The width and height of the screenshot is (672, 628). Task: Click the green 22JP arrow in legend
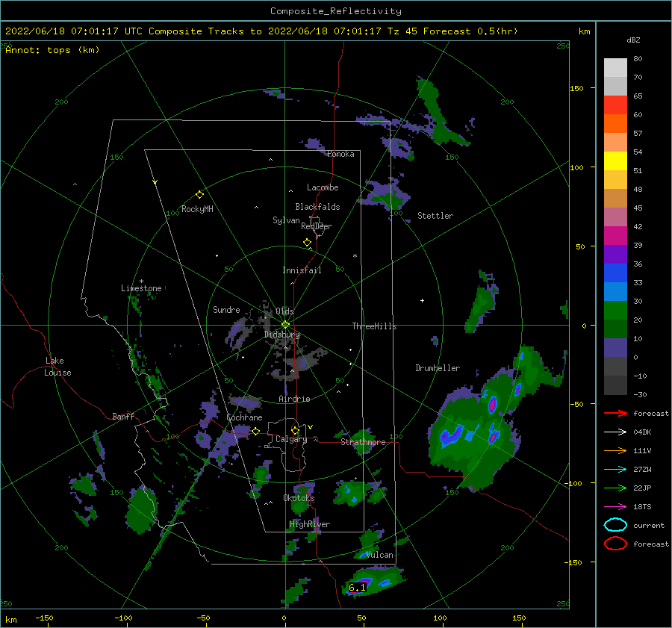[x=615, y=488]
